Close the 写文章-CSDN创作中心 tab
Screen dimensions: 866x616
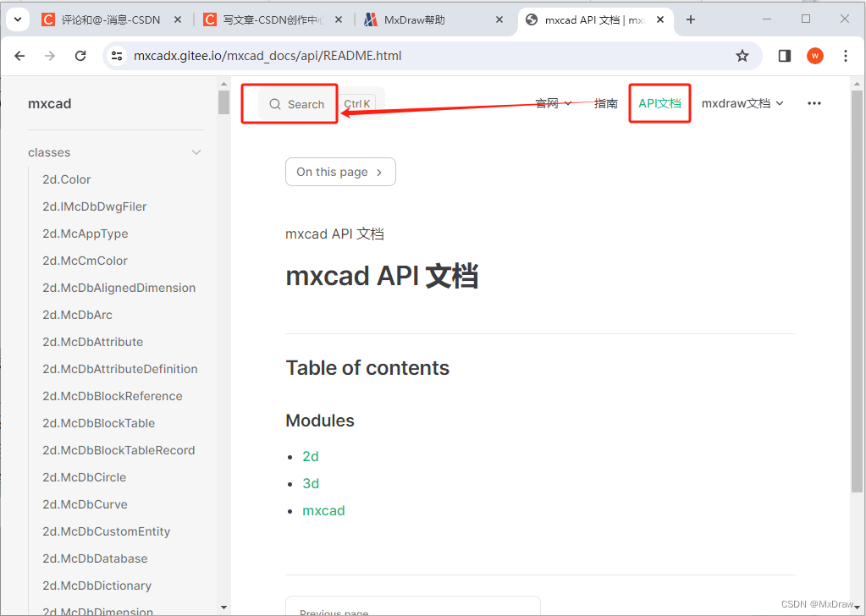click(x=339, y=19)
